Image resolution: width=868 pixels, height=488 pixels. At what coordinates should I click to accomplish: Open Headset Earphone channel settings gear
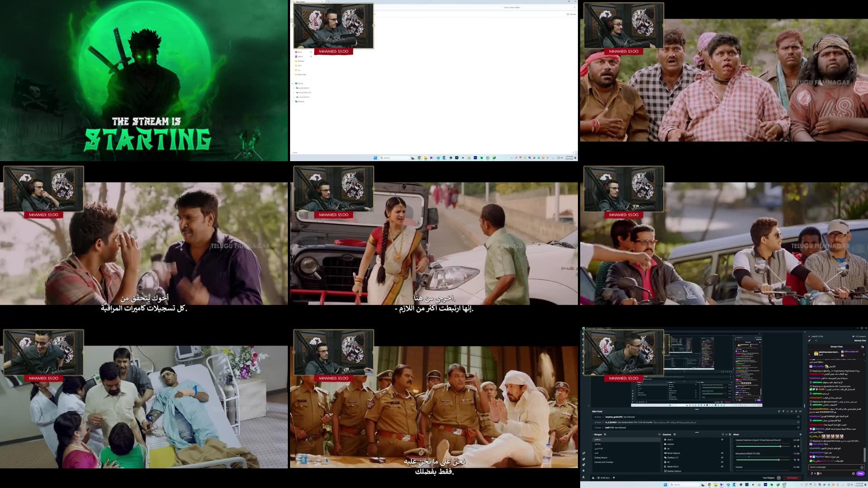799,446
